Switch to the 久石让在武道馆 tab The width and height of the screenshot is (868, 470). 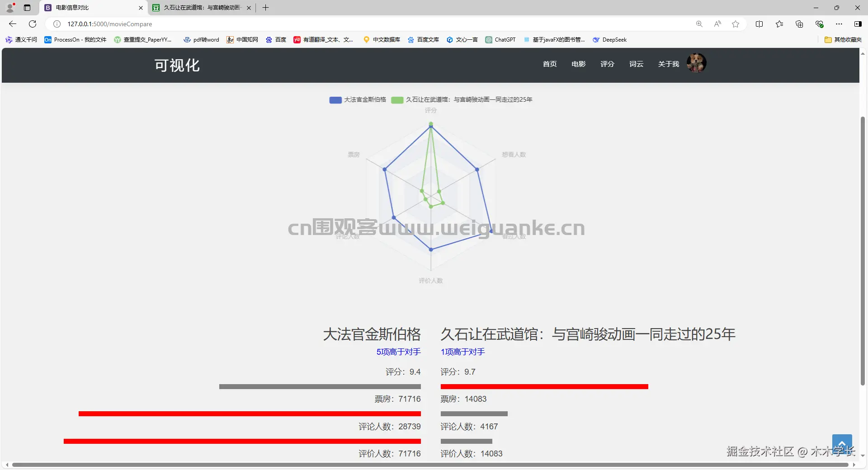(202, 8)
